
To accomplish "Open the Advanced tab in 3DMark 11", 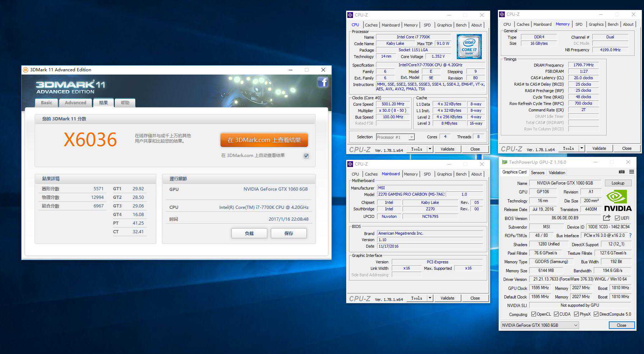I will coord(75,103).
